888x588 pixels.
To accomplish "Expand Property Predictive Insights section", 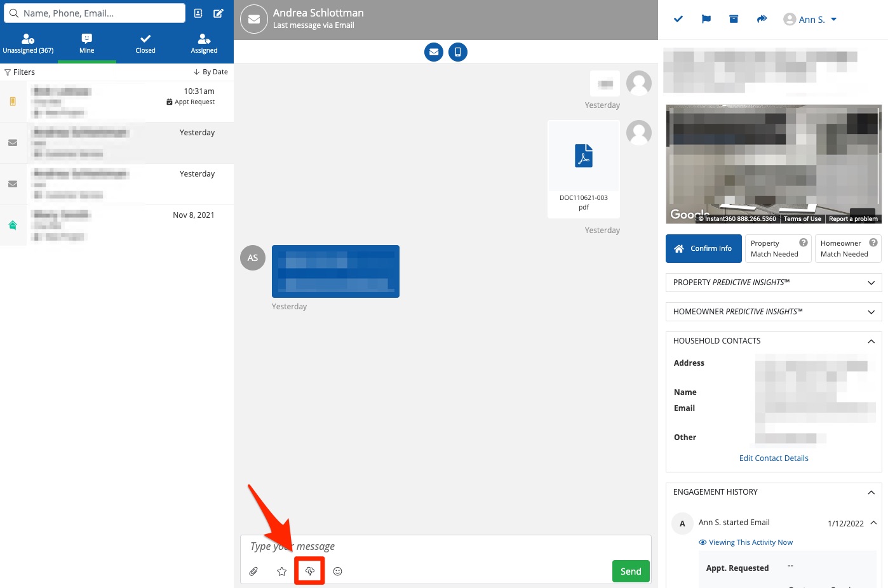I will pos(774,283).
